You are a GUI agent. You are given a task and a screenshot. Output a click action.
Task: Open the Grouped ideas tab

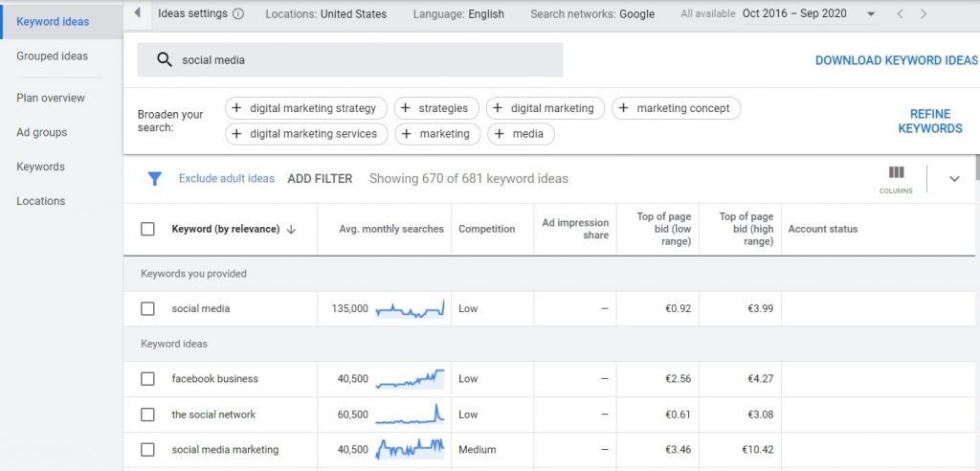[x=53, y=56]
